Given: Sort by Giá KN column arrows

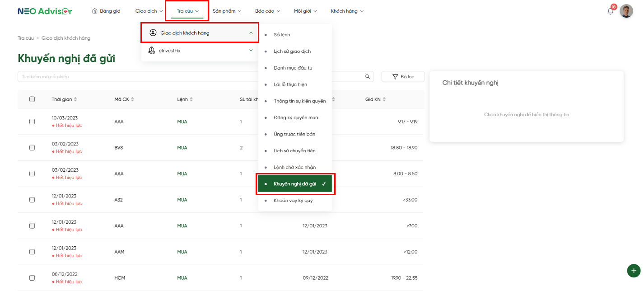Looking at the screenshot, I should (384, 99).
